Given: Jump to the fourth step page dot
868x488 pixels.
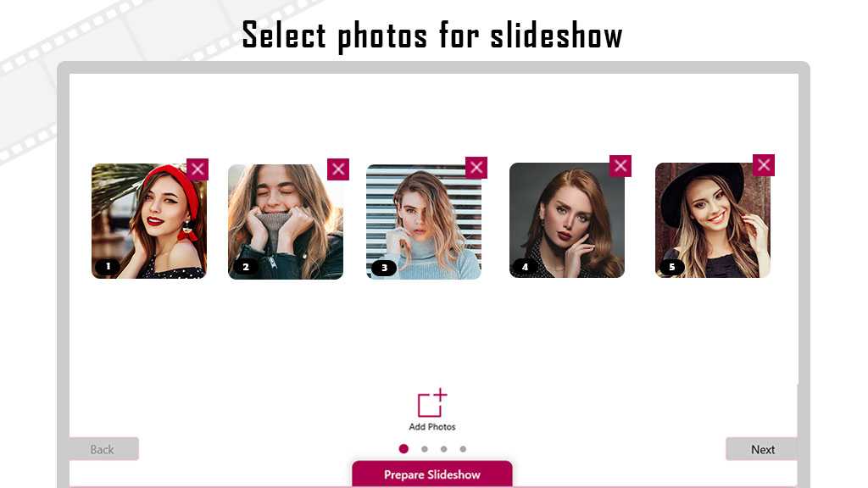Looking at the screenshot, I should coord(464,449).
